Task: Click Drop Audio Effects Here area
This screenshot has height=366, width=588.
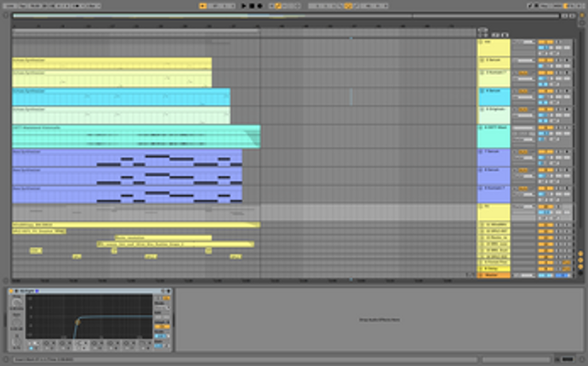Action: (380, 320)
